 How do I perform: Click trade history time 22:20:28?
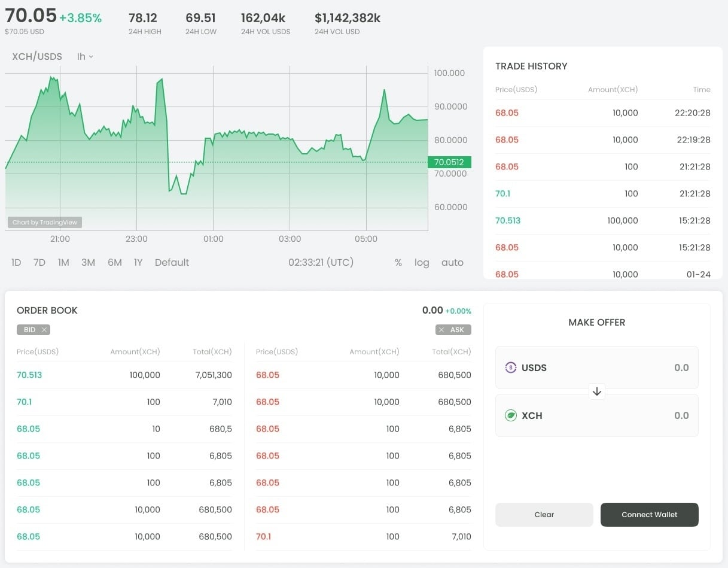[x=693, y=113]
